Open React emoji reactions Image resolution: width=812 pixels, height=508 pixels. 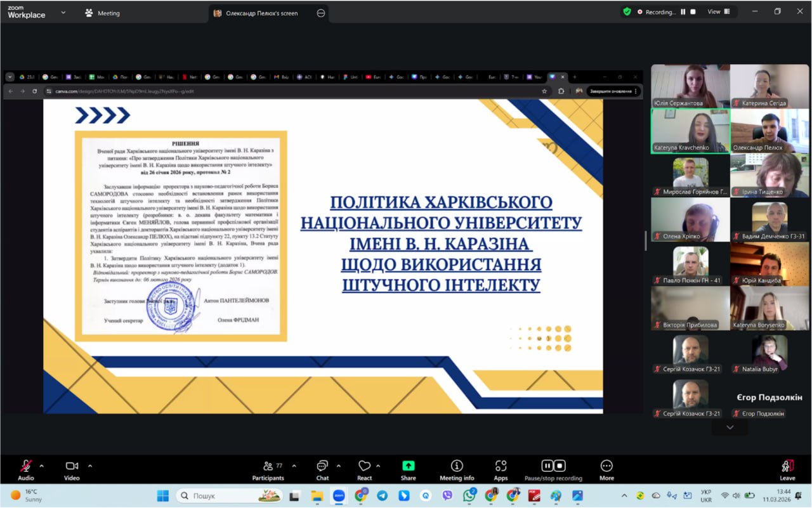tap(364, 466)
